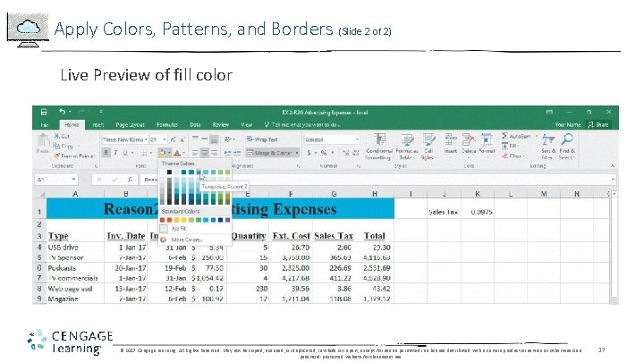The width and height of the screenshot is (644, 362).
Task: Click the Insert Function fx icon
Action: (130, 180)
